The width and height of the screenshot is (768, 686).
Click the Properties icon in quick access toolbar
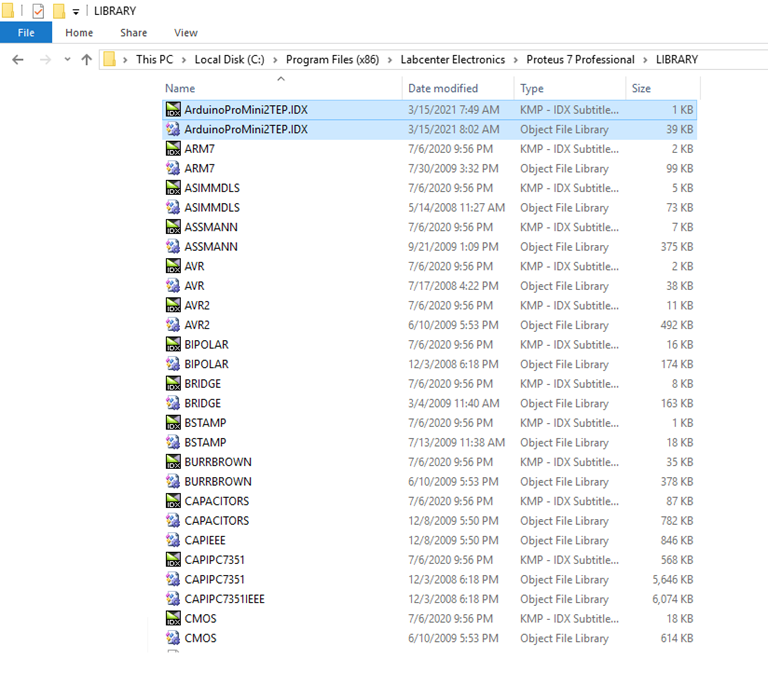tap(38, 11)
